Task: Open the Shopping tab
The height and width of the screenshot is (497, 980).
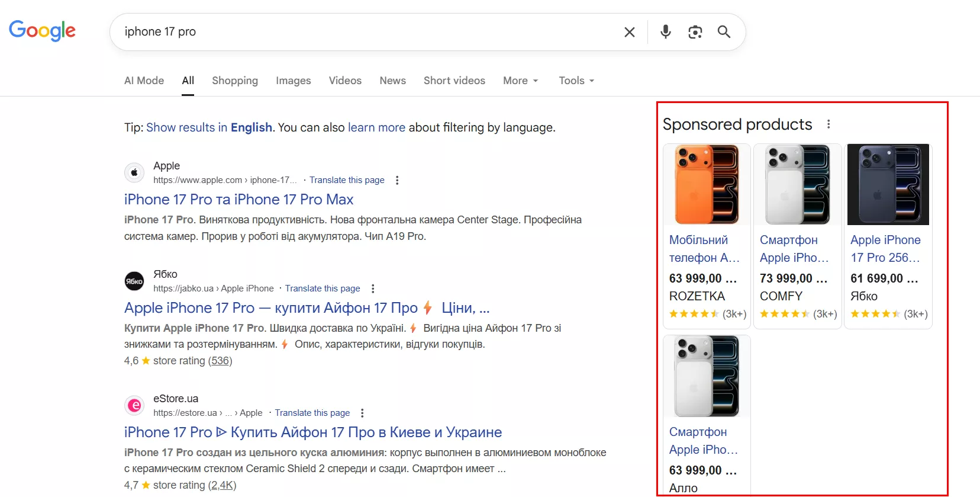Action: click(x=235, y=81)
